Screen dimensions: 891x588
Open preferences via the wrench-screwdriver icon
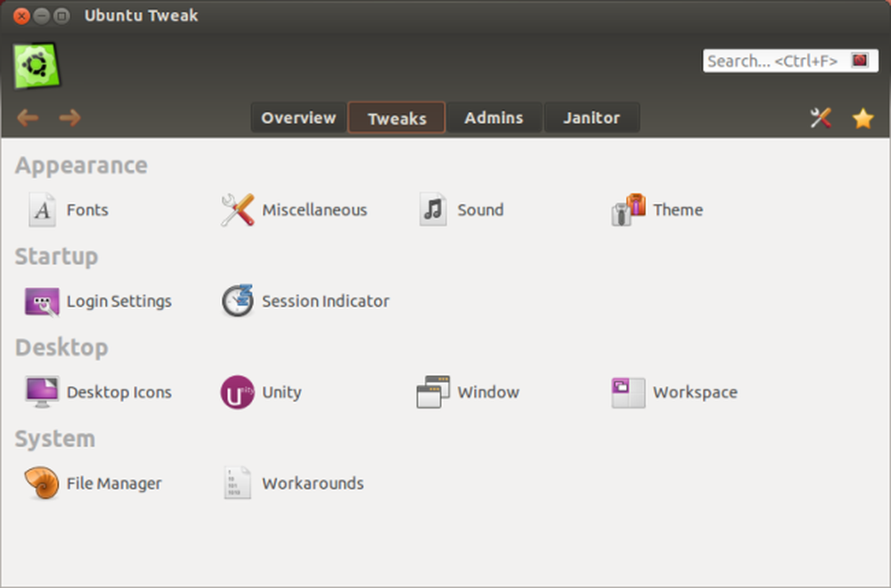point(821,118)
